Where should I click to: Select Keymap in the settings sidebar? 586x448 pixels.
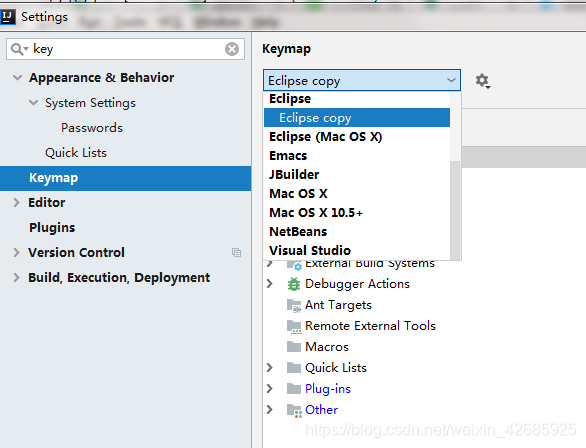(126, 178)
